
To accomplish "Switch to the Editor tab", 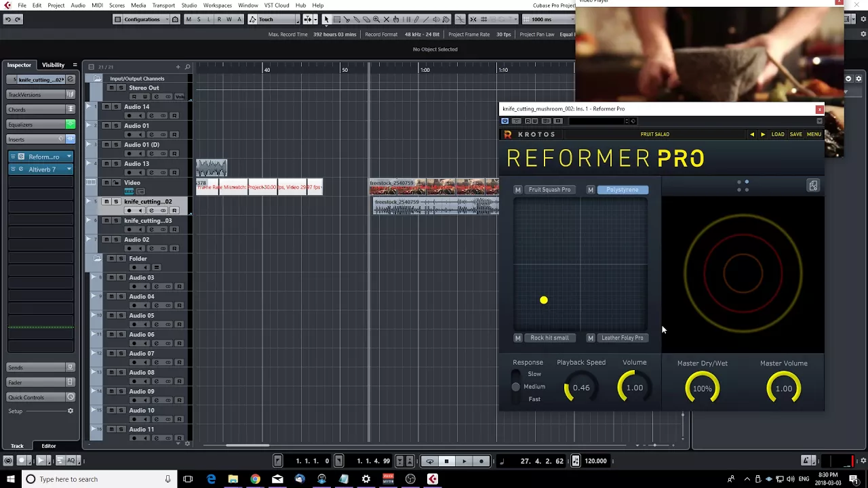I will point(49,446).
